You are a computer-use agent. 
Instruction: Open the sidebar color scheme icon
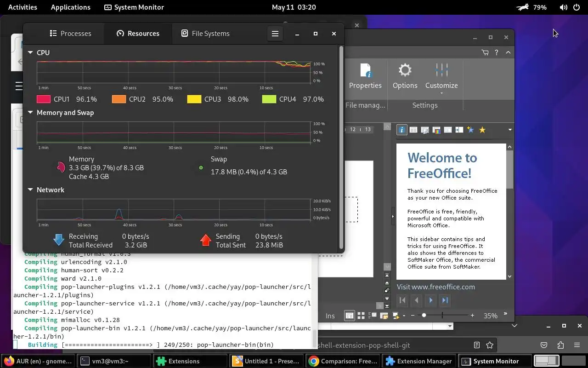436,130
